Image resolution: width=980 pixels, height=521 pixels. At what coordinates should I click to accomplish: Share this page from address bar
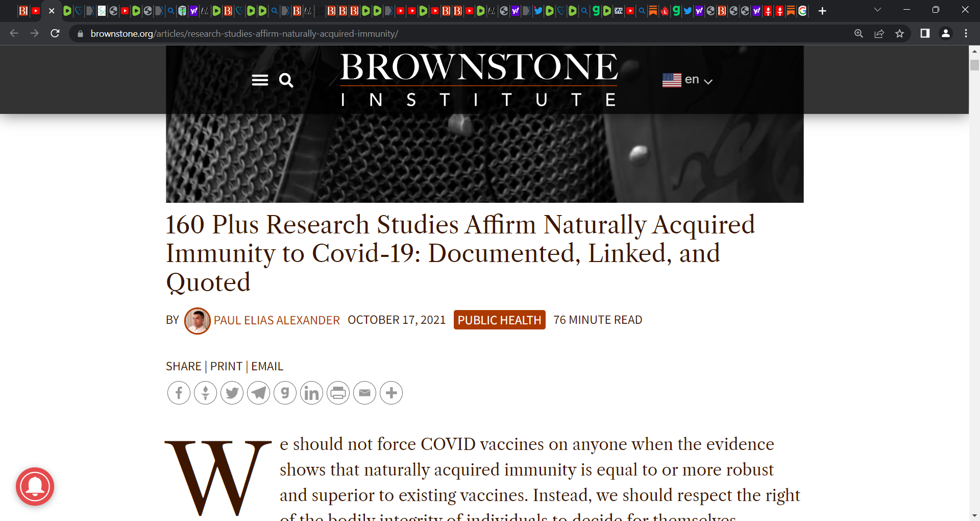tap(879, 33)
